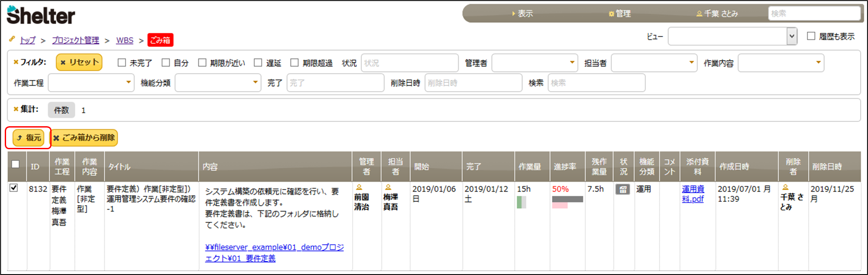Expand the 管理者 filter dropdown
868x275 pixels.
[535, 63]
